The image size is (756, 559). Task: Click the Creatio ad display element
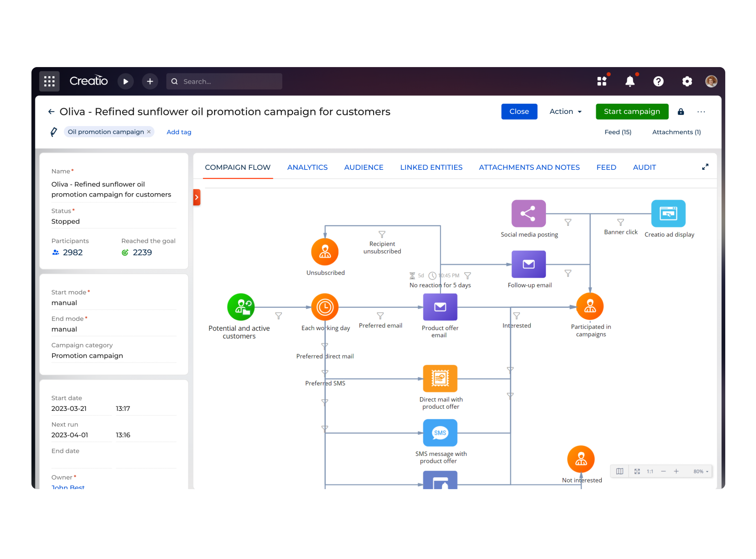click(x=669, y=213)
